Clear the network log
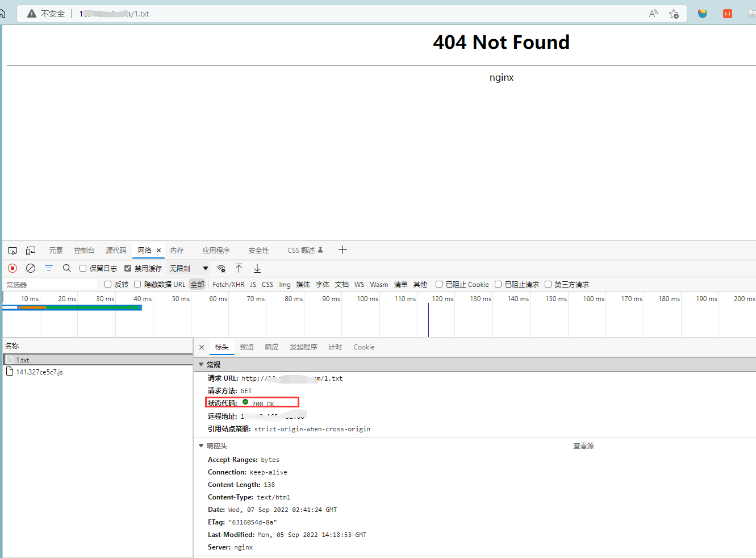The width and height of the screenshot is (756, 558). 31,268
